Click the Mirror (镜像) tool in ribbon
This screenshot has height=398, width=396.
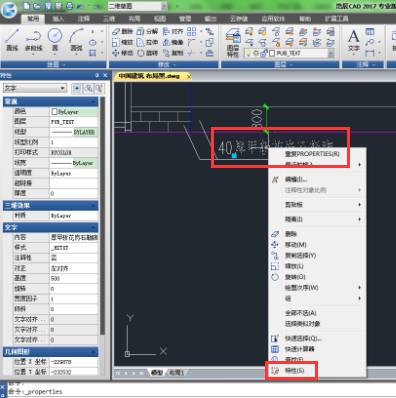(x=173, y=42)
